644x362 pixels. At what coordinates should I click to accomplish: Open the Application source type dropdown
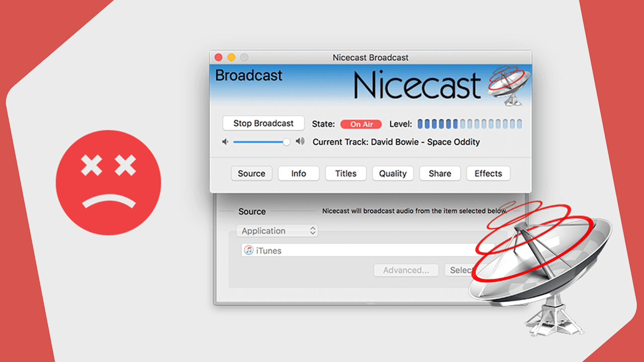pyautogui.click(x=277, y=231)
